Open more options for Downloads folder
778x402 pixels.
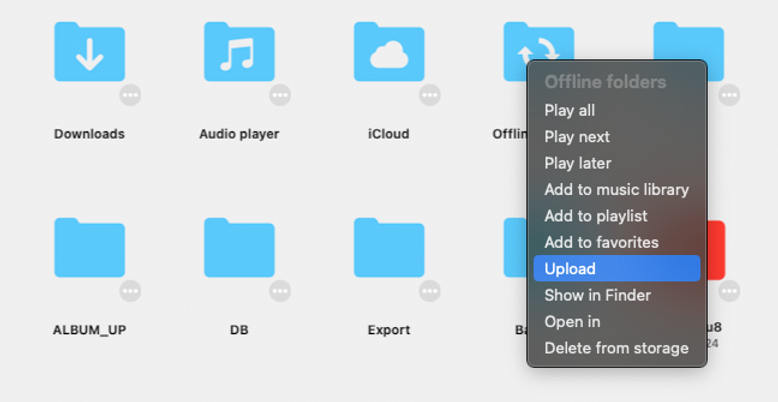130,95
